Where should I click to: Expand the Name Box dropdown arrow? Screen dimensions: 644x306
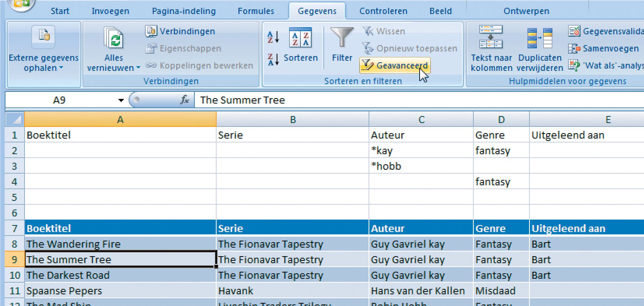tap(121, 100)
